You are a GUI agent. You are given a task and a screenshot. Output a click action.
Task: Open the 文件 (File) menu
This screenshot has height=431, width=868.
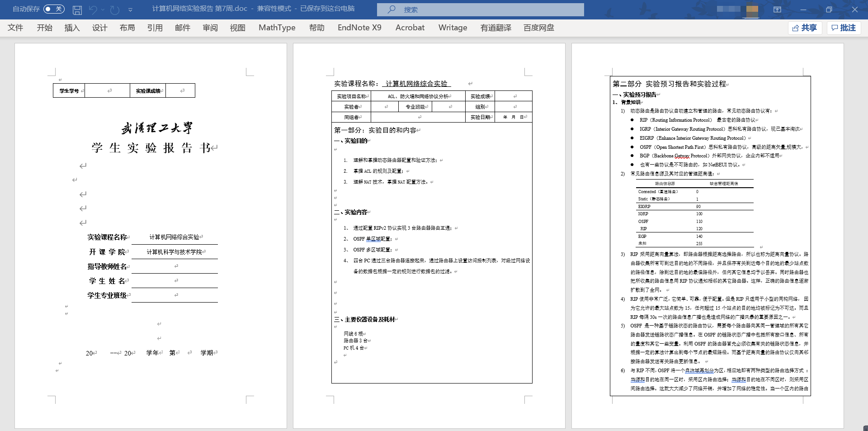pyautogui.click(x=15, y=28)
